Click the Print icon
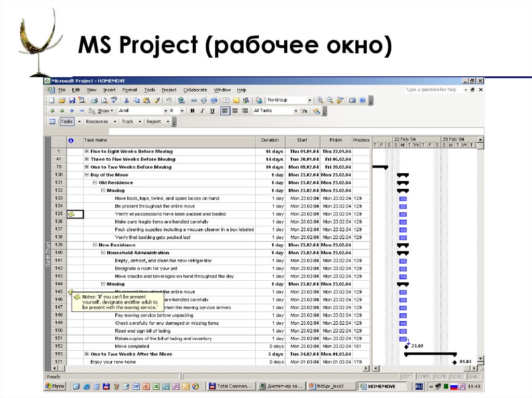The width and height of the screenshot is (532, 398). [x=95, y=100]
